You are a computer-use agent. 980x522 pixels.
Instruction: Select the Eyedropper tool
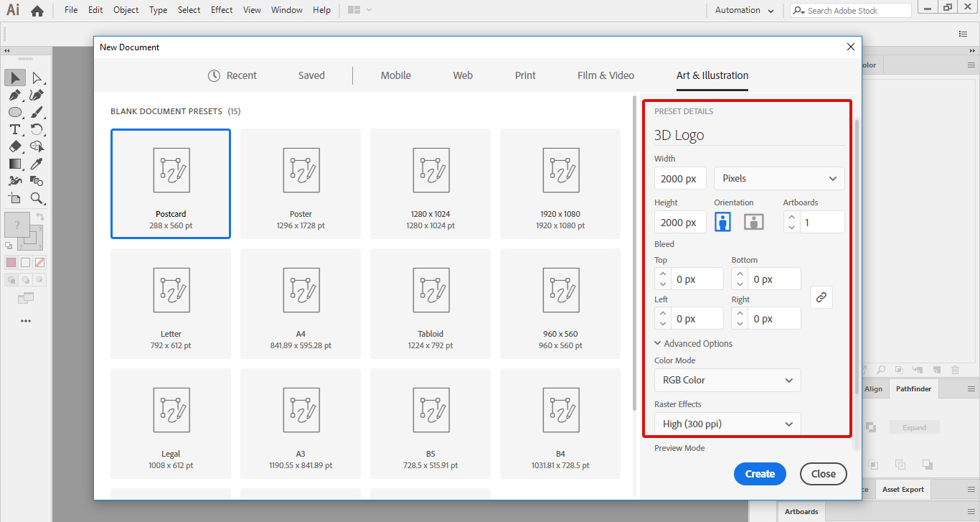[x=37, y=164]
